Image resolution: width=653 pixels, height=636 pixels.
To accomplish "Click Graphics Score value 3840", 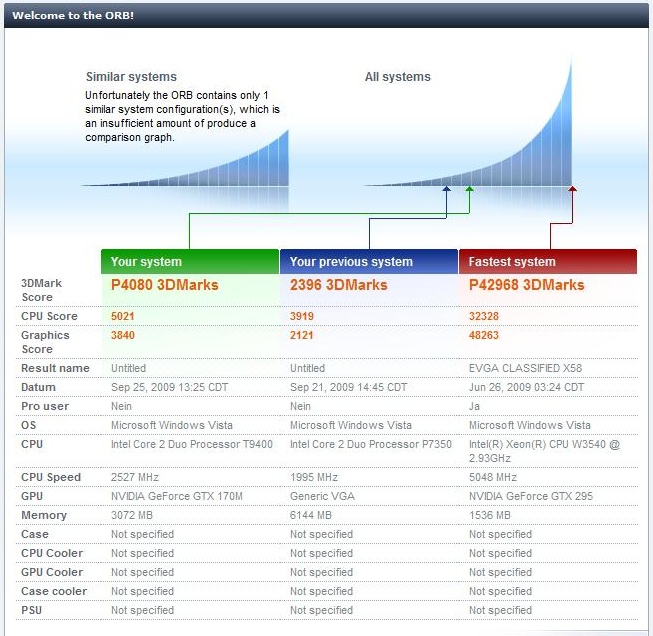I will pyautogui.click(x=122, y=335).
